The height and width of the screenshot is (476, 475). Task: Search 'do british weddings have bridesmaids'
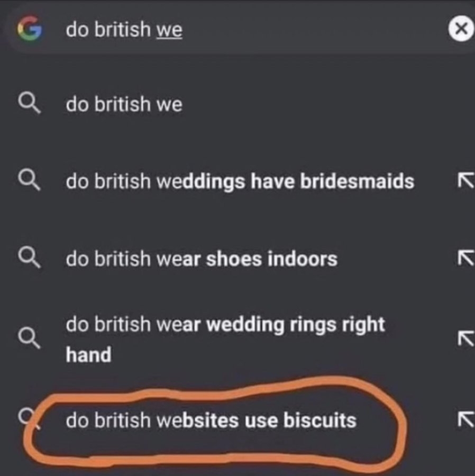click(240, 181)
